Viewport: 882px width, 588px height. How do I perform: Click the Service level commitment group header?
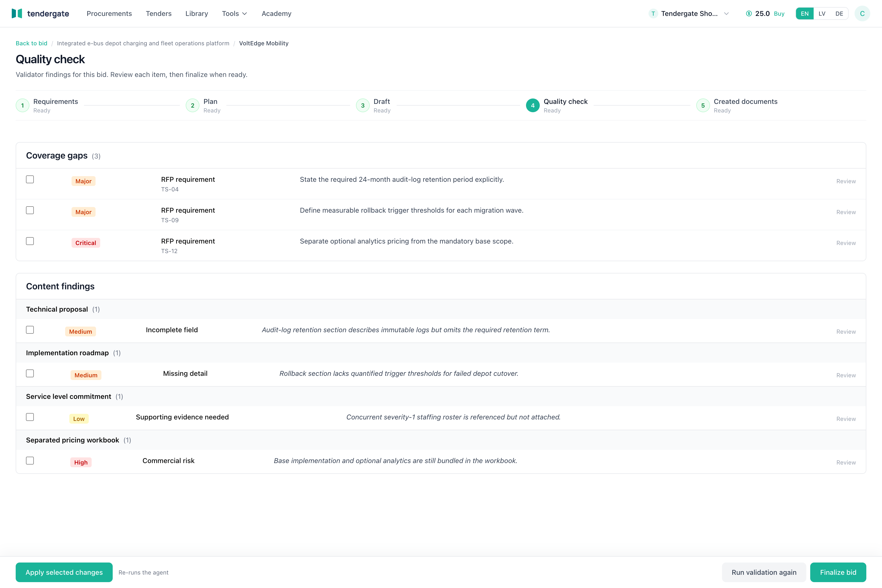click(x=441, y=396)
